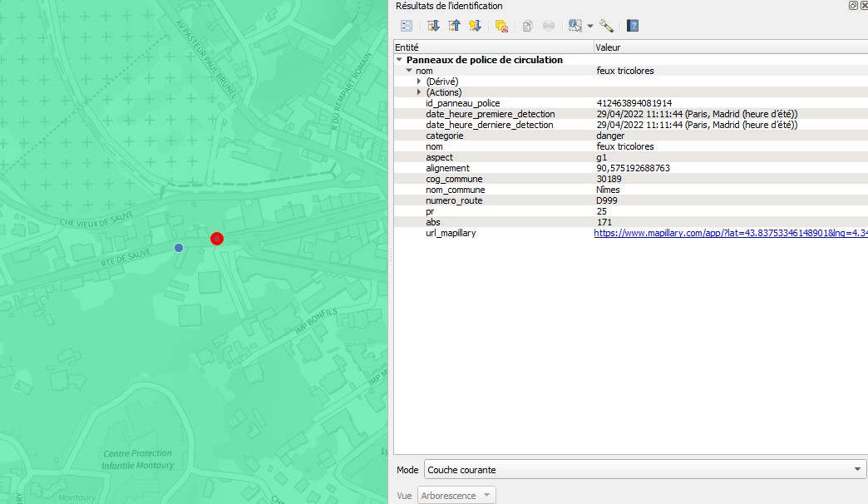868x504 pixels.
Task: Click the blue point on the map
Action: pos(178,248)
